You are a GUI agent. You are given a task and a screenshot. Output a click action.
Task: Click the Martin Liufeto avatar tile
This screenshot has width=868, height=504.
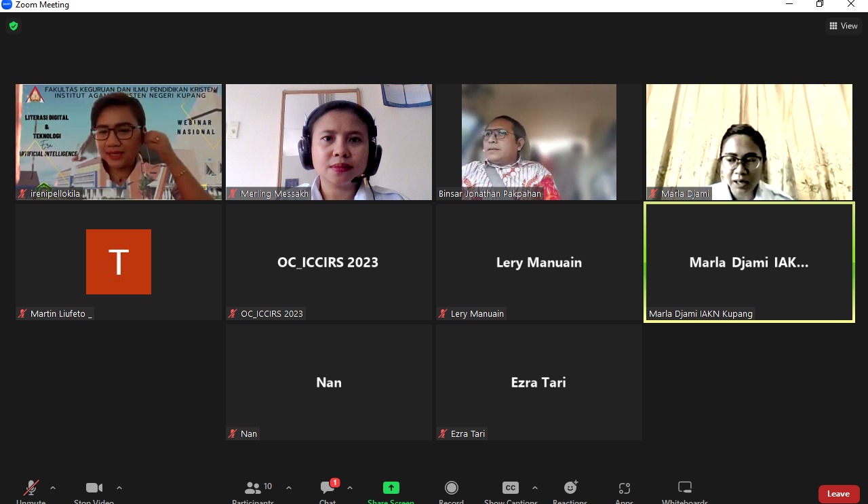(x=119, y=262)
